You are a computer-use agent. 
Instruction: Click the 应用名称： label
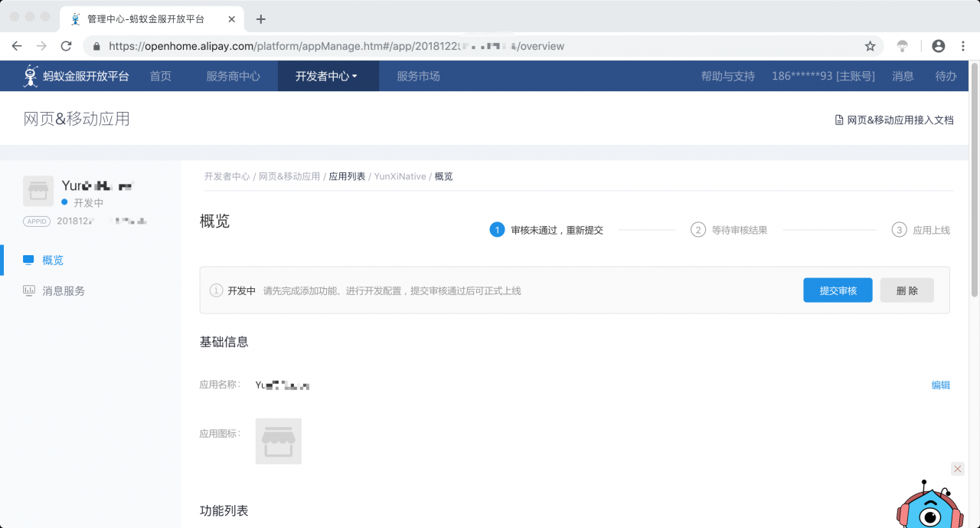coord(220,385)
